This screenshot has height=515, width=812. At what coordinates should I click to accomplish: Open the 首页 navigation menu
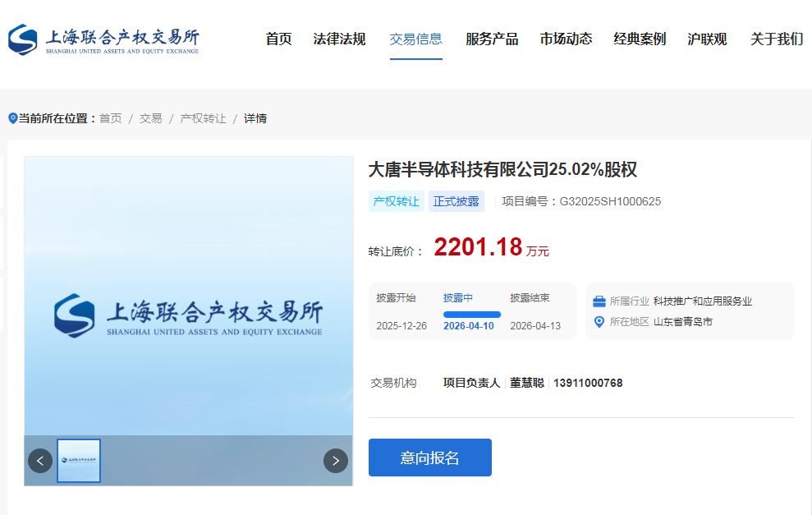(278, 39)
